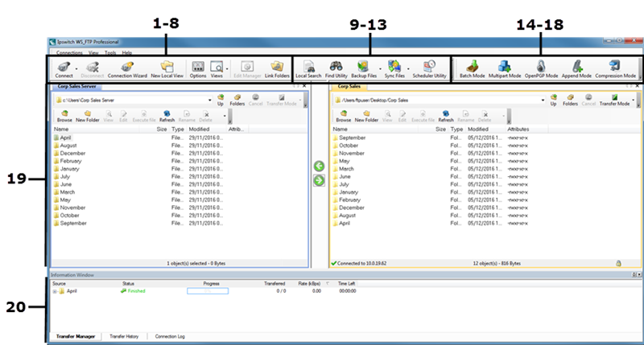The height and width of the screenshot is (345, 644).
Task: Open the Sync Files dropdown arrow
Action: [408, 69]
